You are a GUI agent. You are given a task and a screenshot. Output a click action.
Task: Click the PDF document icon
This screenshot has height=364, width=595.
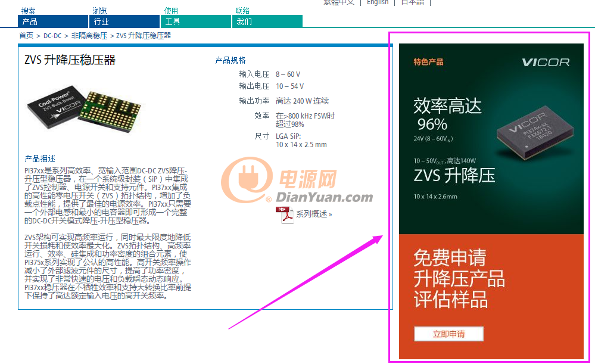point(285,215)
